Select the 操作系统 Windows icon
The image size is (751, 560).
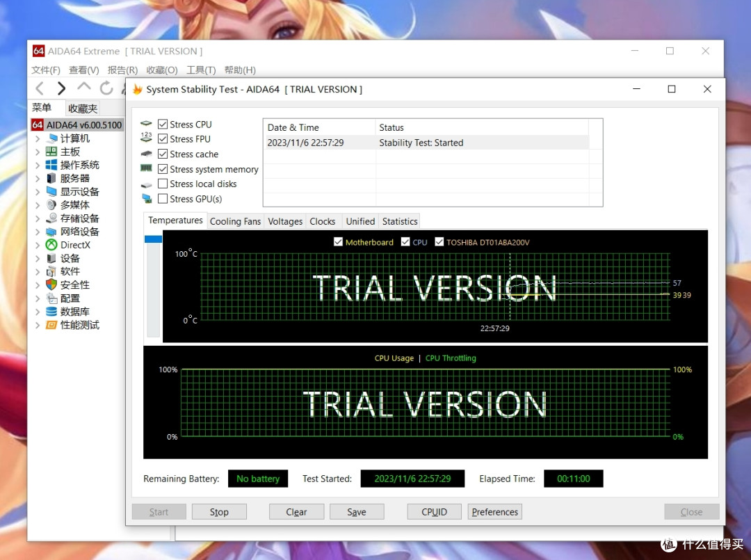coord(51,165)
